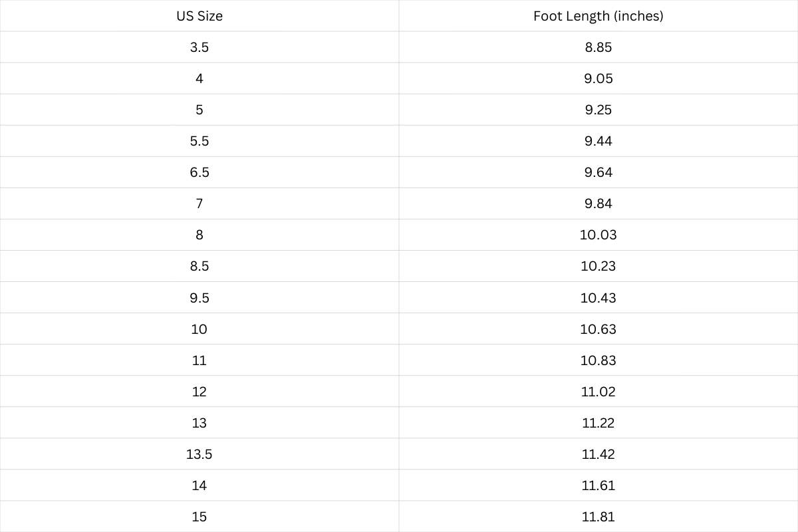
Task: Select the 10.43 foot length cell
Action: pyautogui.click(x=598, y=297)
